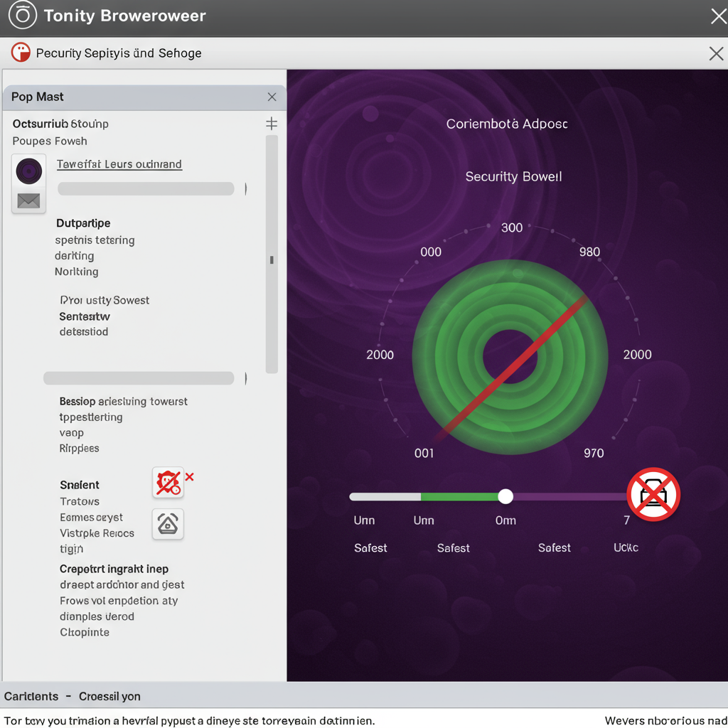The width and height of the screenshot is (728, 728).
Task: Click the red crossed-out bug icon
Action: [x=168, y=483]
